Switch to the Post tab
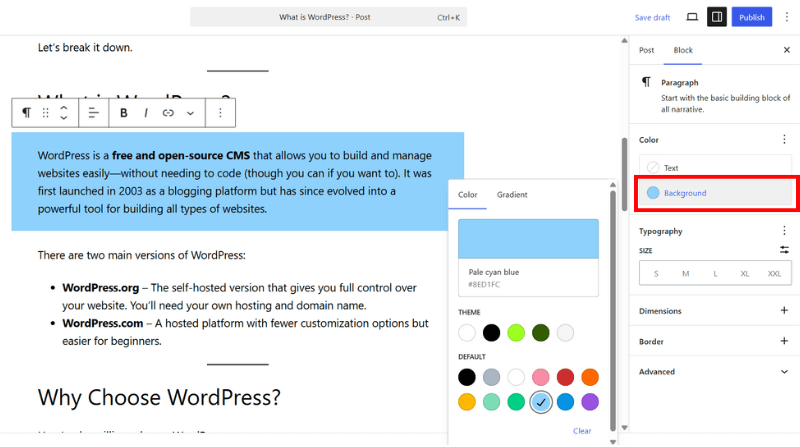 coord(646,50)
